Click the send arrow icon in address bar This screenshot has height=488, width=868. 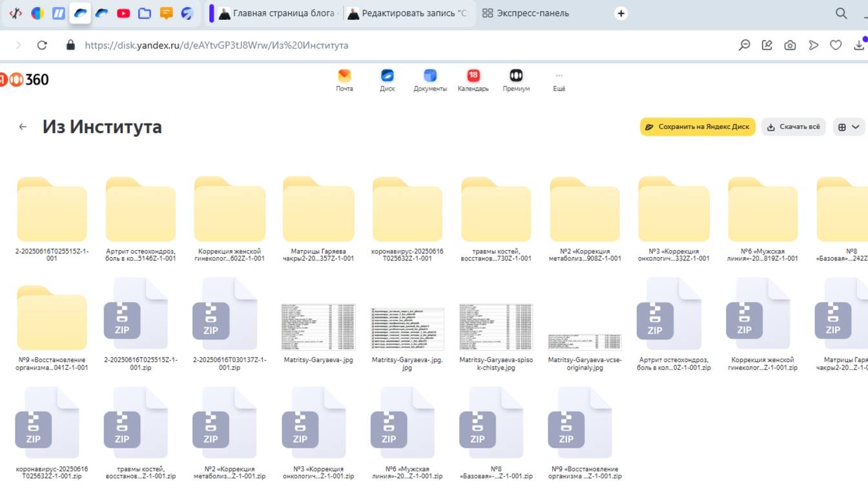pos(813,45)
